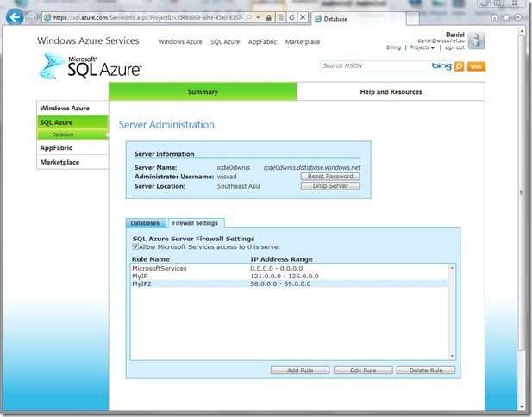Screen dimensions: 532x417
Task: Click the 121.0.0.0 - 125.0.0.0 IP range
Action: point(285,276)
